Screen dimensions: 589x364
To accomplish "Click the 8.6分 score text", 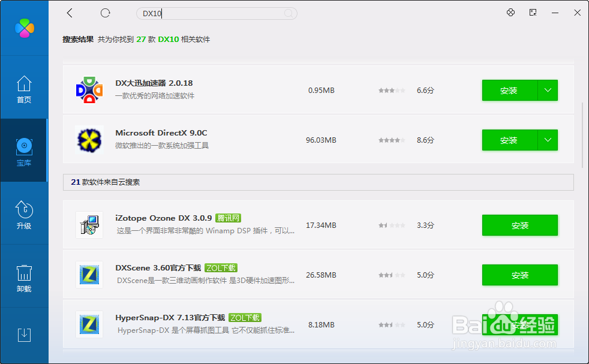I will (425, 140).
